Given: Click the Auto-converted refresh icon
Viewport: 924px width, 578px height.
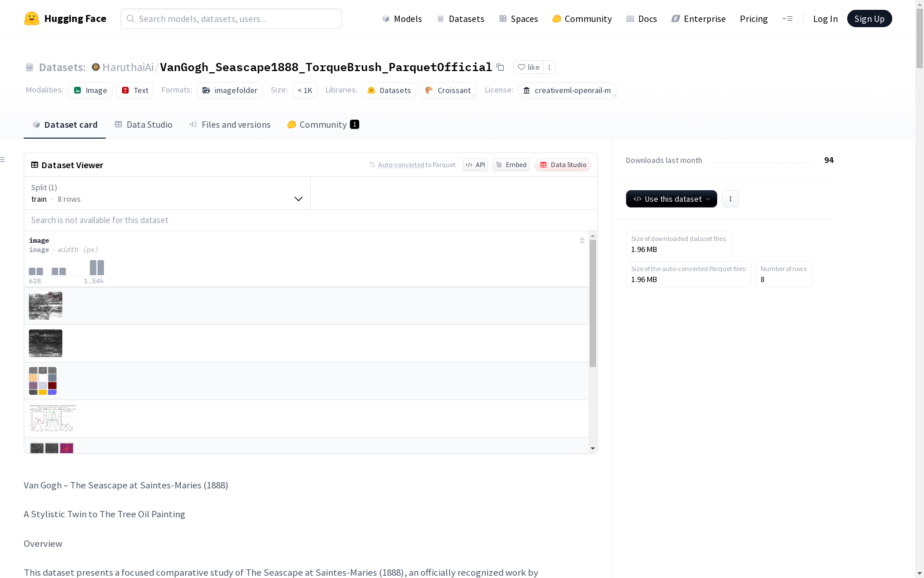Looking at the screenshot, I should [x=372, y=165].
